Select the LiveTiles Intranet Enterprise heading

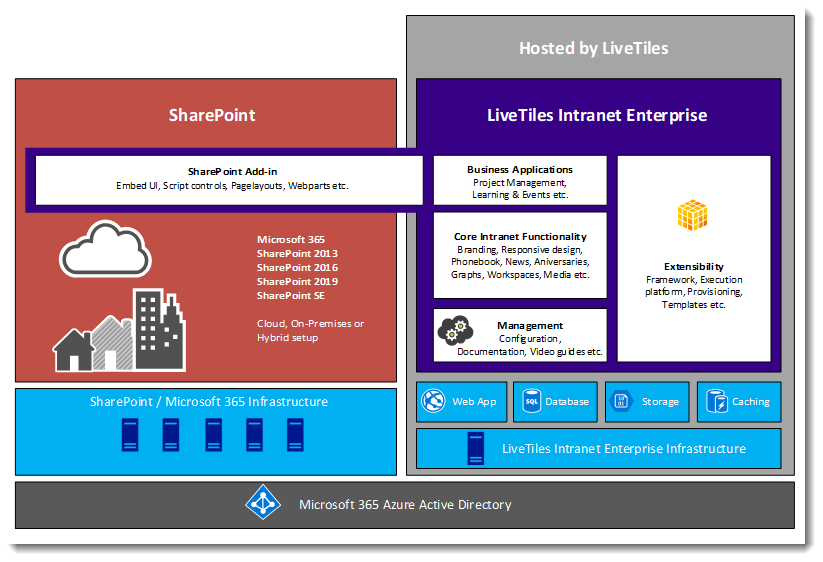[x=597, y=115]
